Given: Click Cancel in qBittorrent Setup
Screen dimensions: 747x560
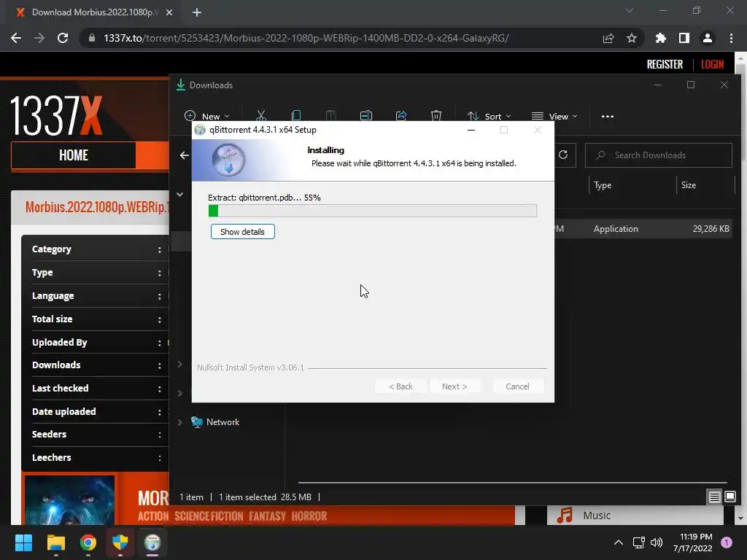Looking at the screenshot, I should (517, 386).
